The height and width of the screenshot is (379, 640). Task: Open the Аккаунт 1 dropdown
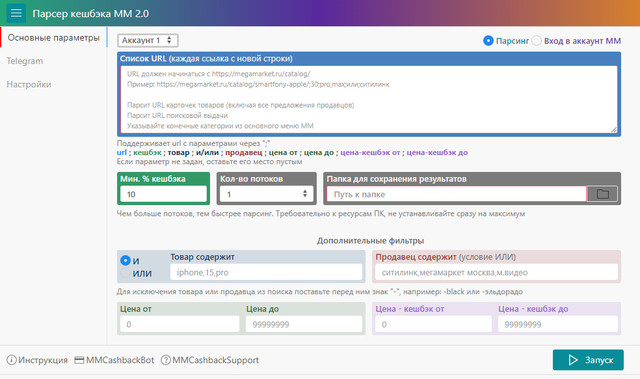point(148,40)
